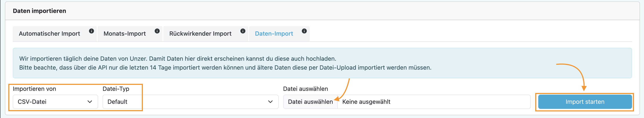
Task: Click the info icon beside Automatischer Import
Action: (91, 31)
